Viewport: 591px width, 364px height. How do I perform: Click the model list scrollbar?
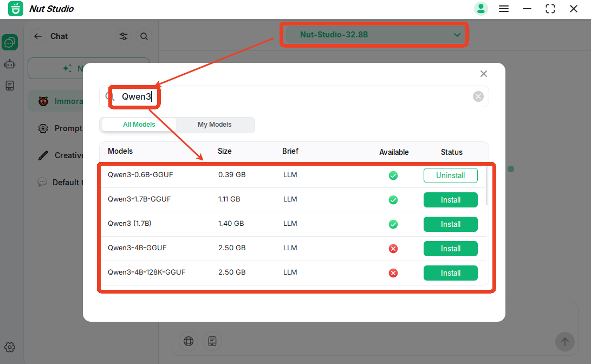(x=486, y=185)
